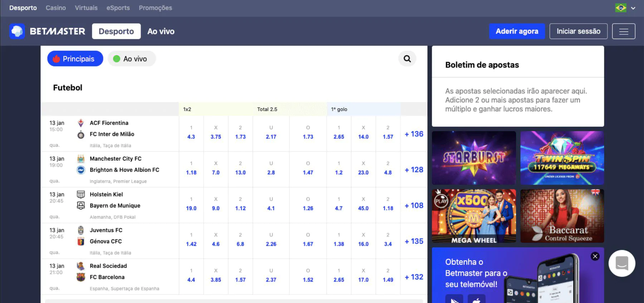This screenshot has height=303, width=644.
Task: Click the Google Play store icon
Action: pyautogui.click(x=454, y=299)
